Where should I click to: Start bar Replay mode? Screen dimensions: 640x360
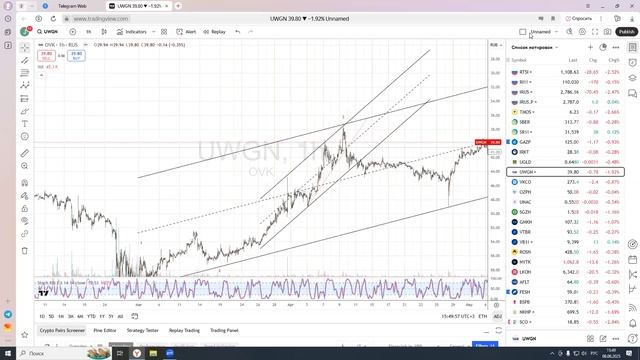[214, 31]
